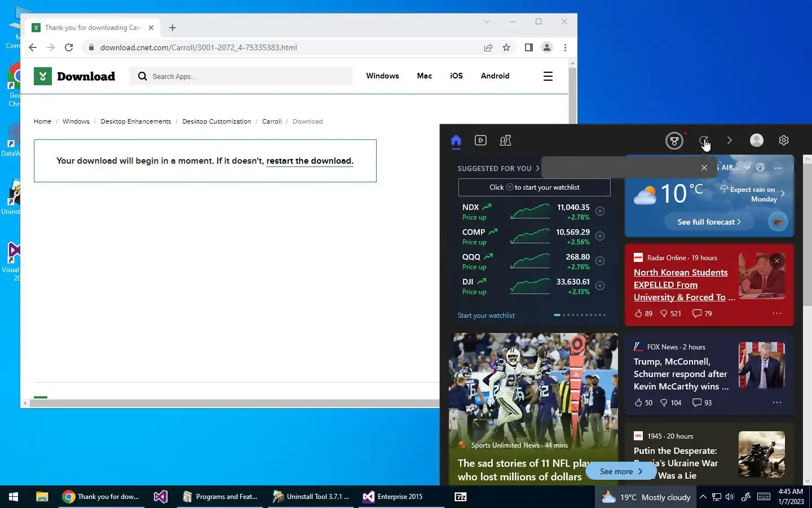
Task: Open a new Chrome tab
Action: coord(173,28)
